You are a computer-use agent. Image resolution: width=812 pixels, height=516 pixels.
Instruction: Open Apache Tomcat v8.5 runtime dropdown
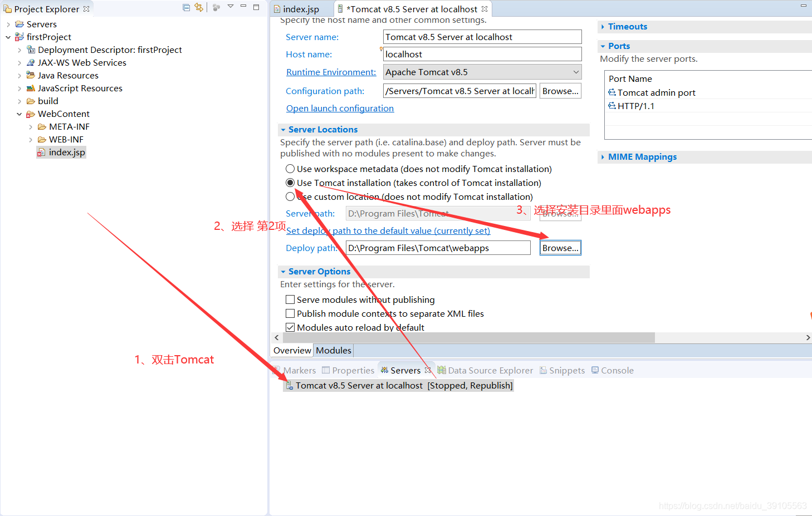point(482,72)
